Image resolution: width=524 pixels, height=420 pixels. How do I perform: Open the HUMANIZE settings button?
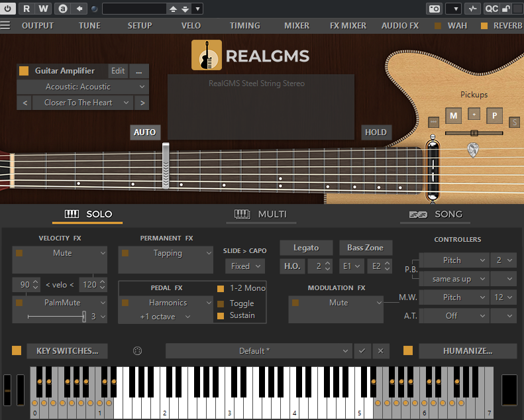[x=468, y=351]
